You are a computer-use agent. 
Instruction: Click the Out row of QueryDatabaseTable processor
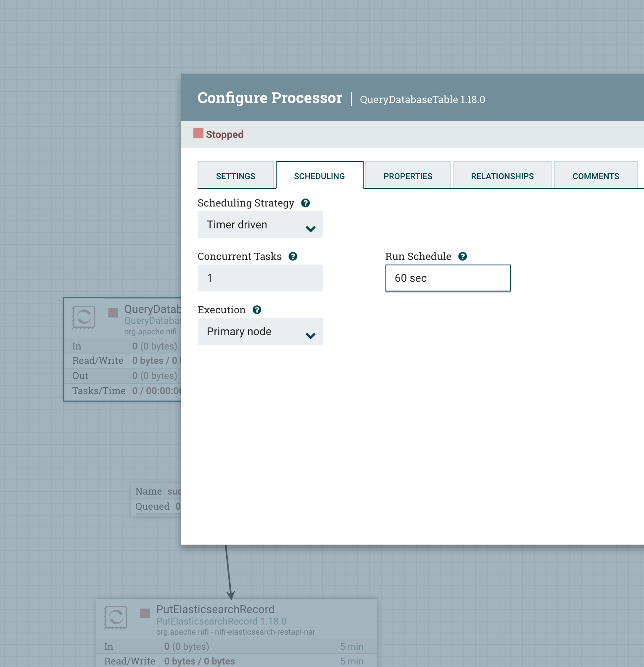click(123, 376)
